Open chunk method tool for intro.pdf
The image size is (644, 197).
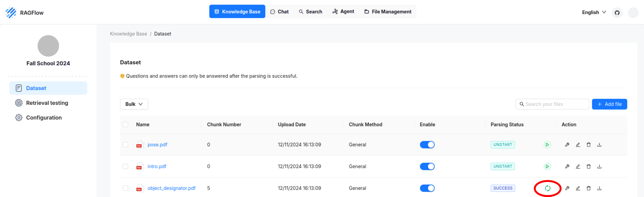tap(567, 166)
